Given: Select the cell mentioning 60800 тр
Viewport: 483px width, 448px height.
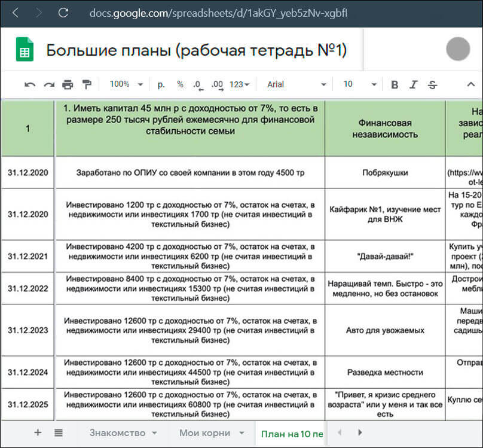Looking at the screenshot, I should coord(190,404).
